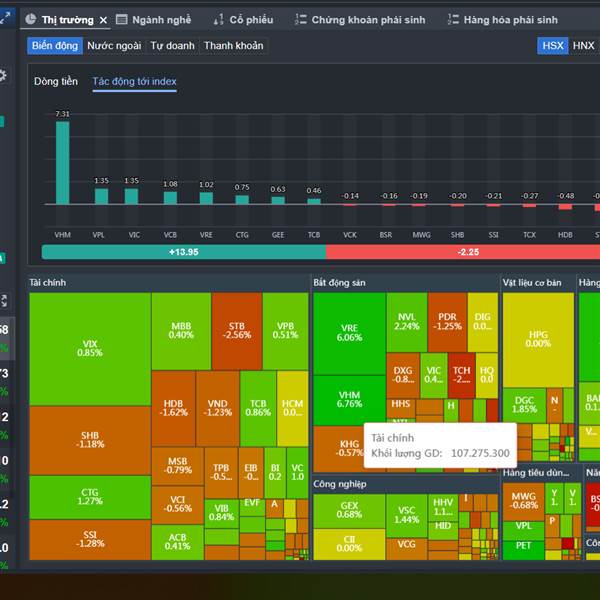Open settings gear in left sidebar
Viewport: 600px width, 600px height.
tap(3, 75)
